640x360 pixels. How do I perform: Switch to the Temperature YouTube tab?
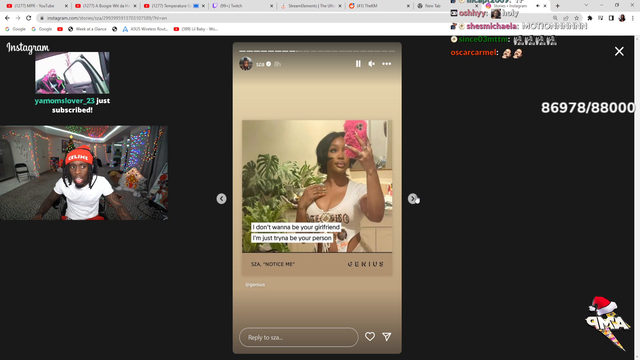click(x=171, y=6)
